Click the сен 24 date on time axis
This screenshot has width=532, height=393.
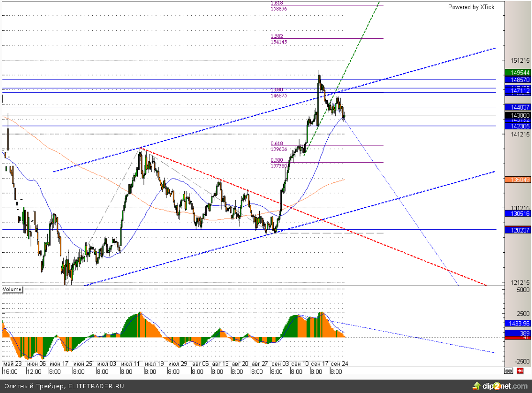click(x=339, y=364)
